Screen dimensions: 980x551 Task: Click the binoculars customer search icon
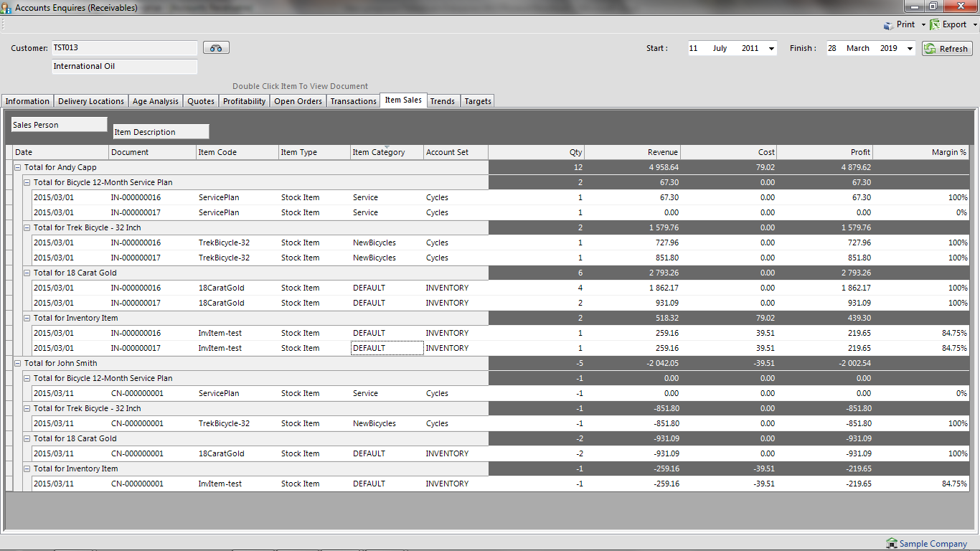[216, 48]
